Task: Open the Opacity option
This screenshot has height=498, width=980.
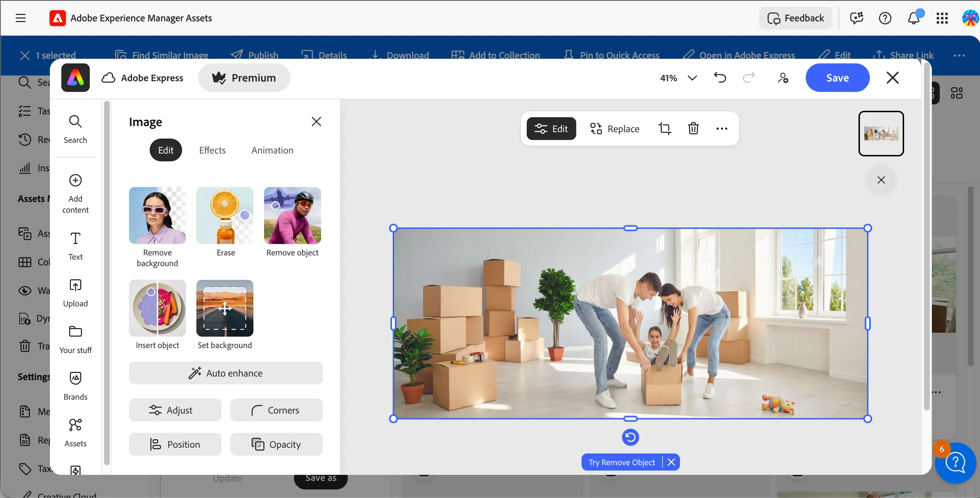Action: coord(276,444)
